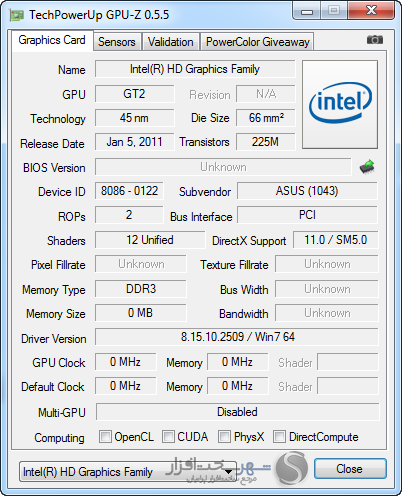Click the BIOS save chip icon
This screenshot has width=402, height=496.
(367, 166)
